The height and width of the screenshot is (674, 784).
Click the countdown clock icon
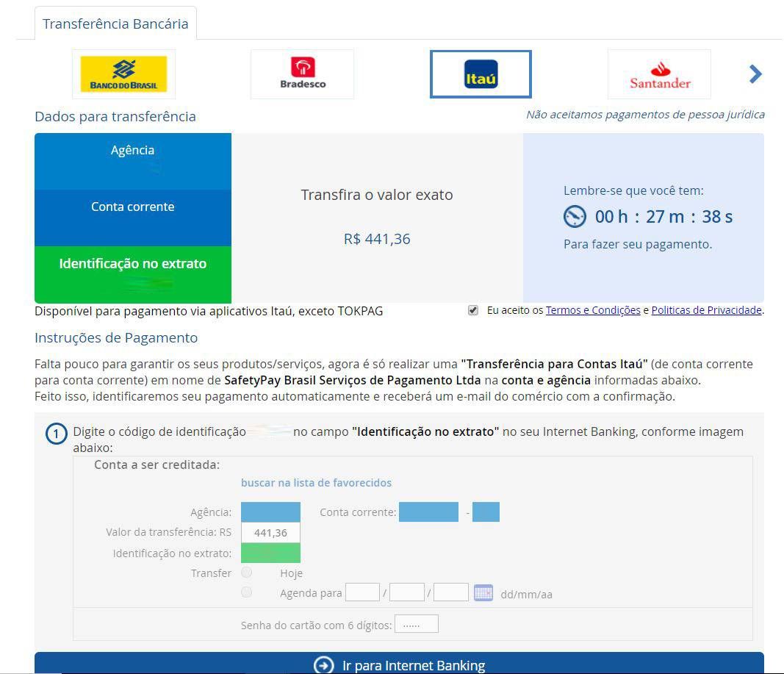point(575,217)
